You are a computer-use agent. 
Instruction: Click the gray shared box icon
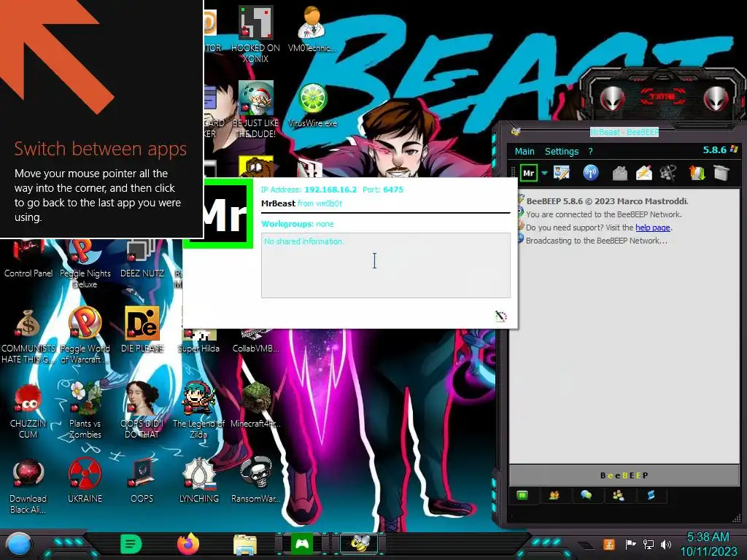pos(721,172)
